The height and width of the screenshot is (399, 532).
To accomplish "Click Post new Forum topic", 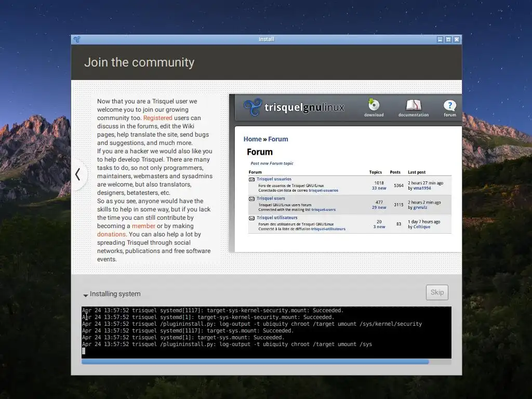I will click(x=272, y=163).
